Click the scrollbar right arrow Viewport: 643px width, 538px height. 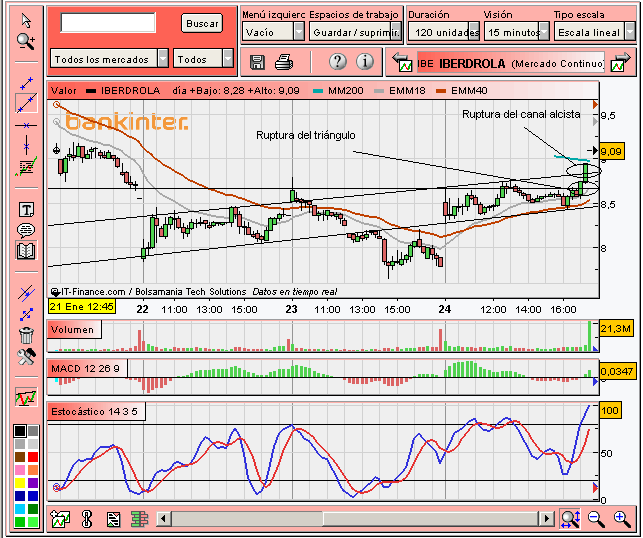[x=546, y=519]
